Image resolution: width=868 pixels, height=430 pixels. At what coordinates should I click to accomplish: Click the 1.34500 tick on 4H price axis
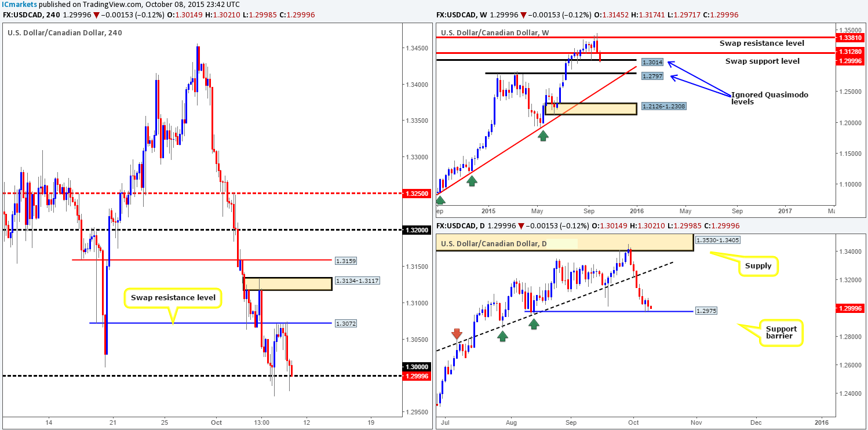coord(417,48)
